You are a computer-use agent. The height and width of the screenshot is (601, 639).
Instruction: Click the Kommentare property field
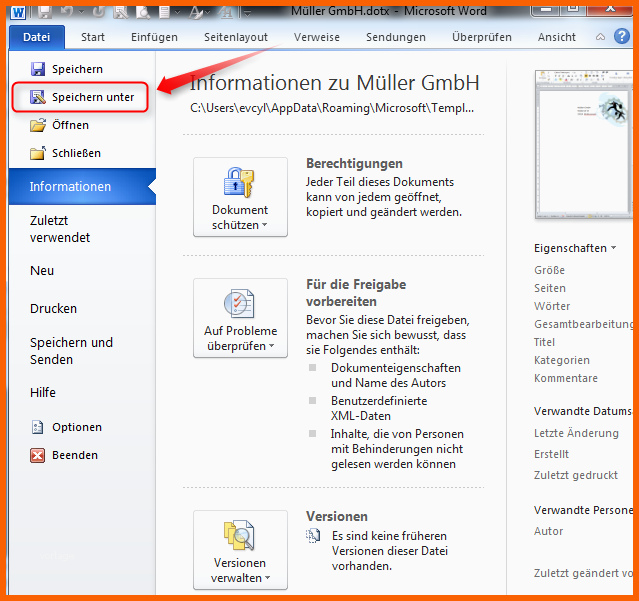(566, 378)
